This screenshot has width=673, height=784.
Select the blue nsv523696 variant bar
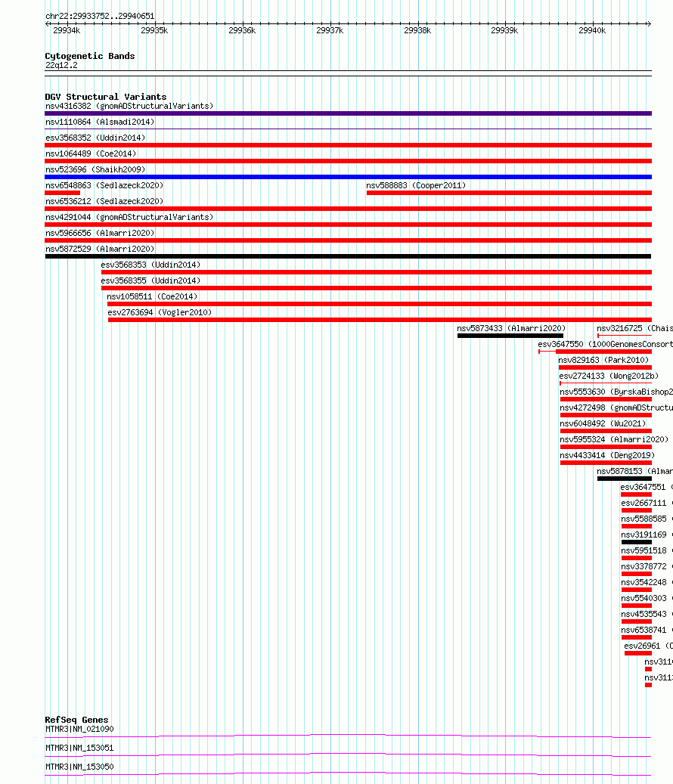[348, 177]
